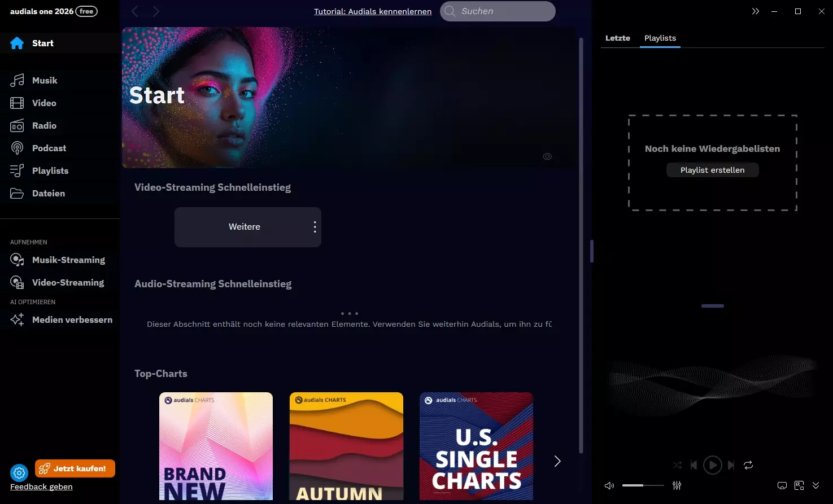Go to the Start home section
Screen dimensions: 833x504
point(59,43)
